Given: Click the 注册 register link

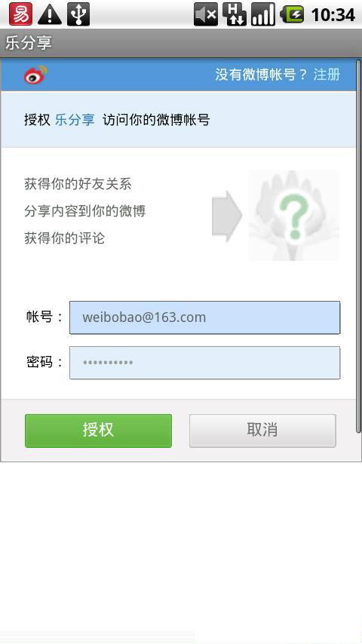Looking at the screenshot, I should [327, 75].
